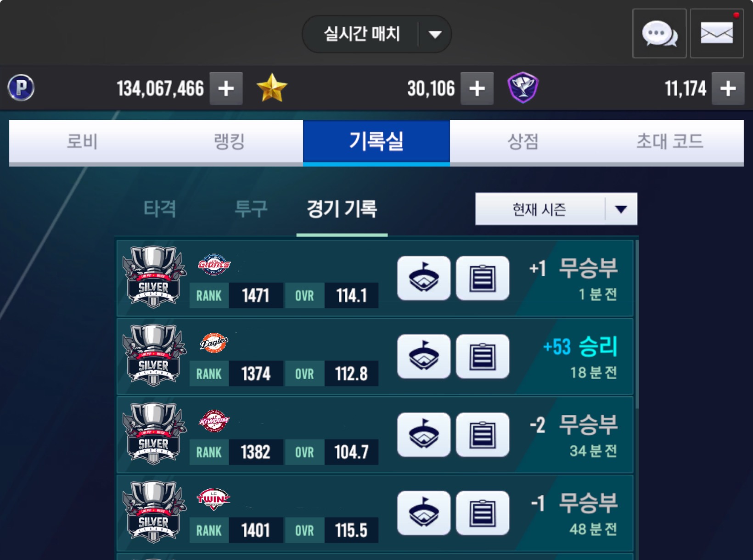Image resolution: width=753 pixels, height=560 pixels.
Task: Open the box score clipboard for the Twins match
Action: pyautogui.click(x=483, y=513)
